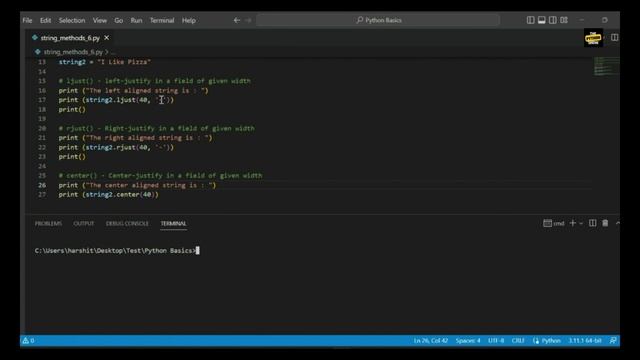
Task: Choose the 3.11.1 64-bit interpreter
Action: click(585, 340)
